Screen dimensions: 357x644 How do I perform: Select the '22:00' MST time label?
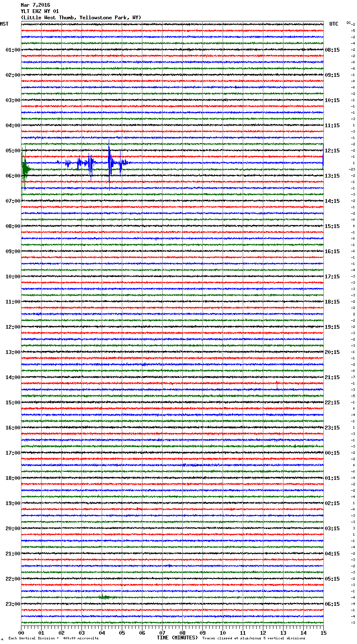13,579
